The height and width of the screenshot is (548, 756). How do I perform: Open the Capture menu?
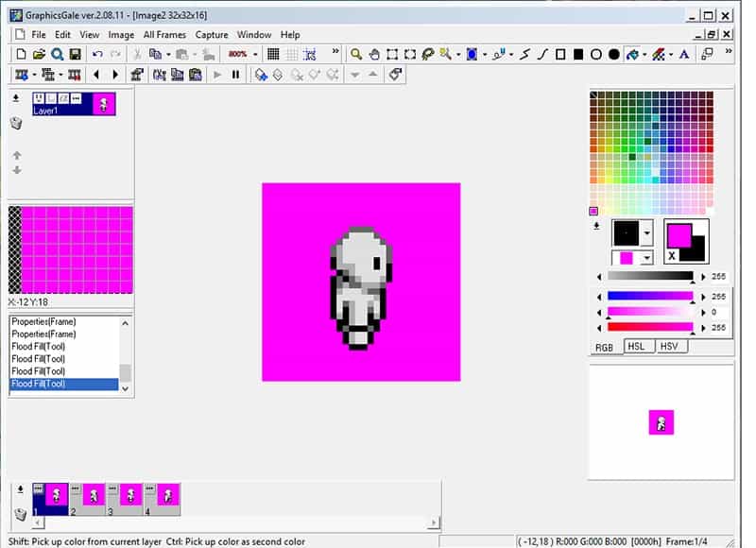(211, 35)
